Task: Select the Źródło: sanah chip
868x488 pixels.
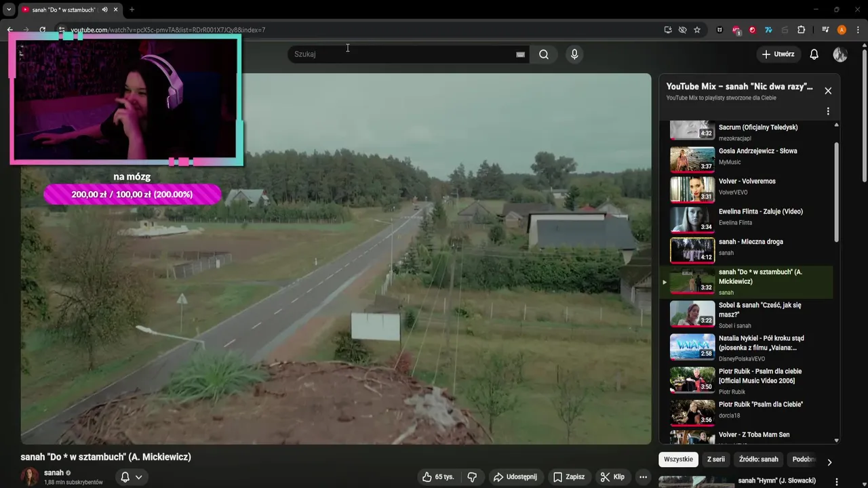Action: click(x=759, y=459)
